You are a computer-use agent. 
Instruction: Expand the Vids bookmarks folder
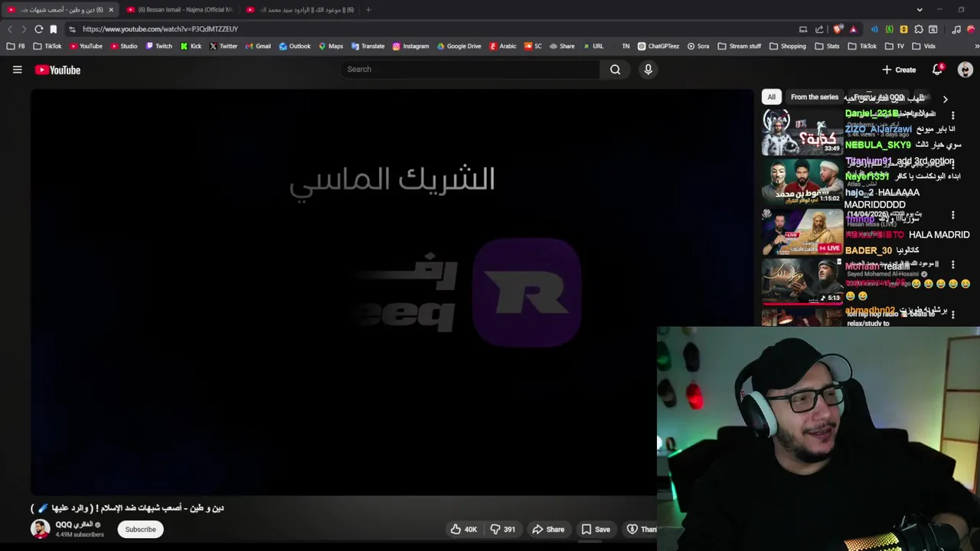pos(924,46)
